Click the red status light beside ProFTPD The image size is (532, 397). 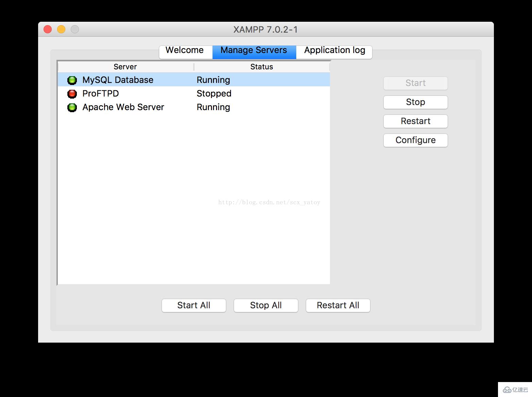[x=72, y=94]
